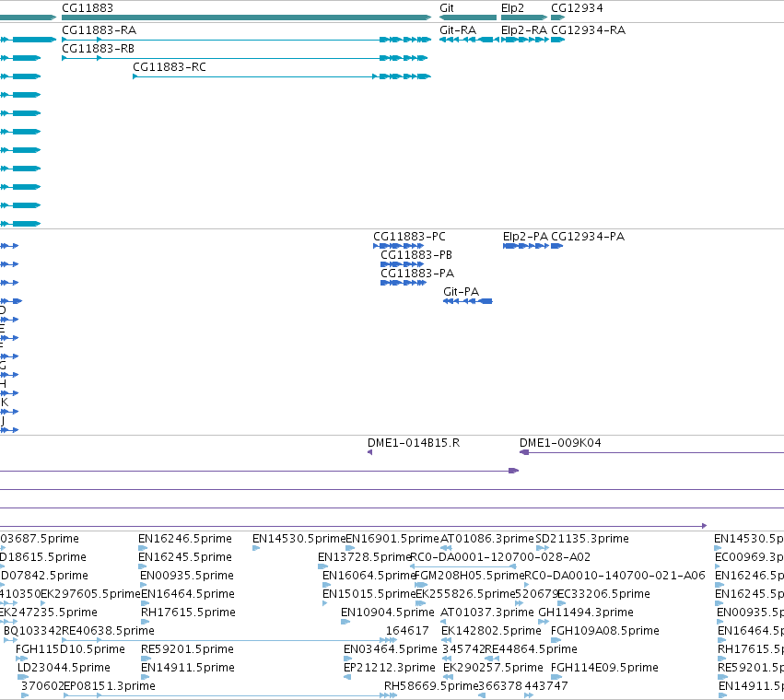The height and width of the screenshot is (700, 784).
Task: Click the EN16464.5prime EST label
Action: pos(188,594)
